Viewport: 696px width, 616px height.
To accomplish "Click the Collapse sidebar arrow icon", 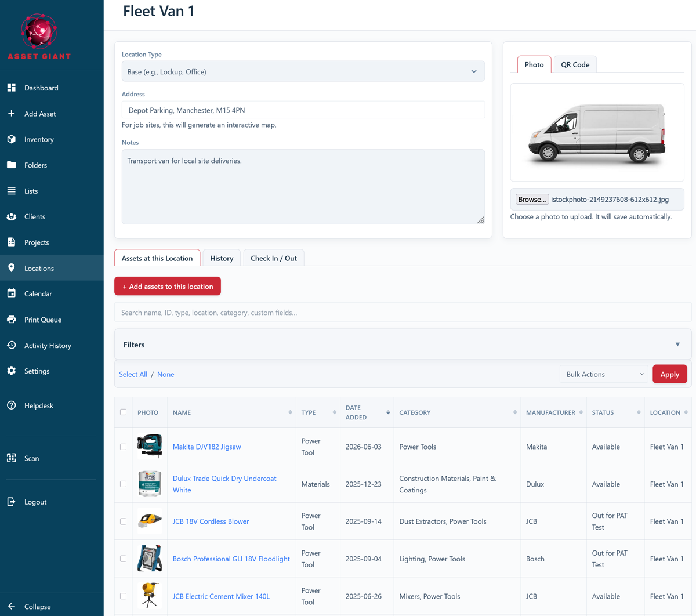I will 12,606.
